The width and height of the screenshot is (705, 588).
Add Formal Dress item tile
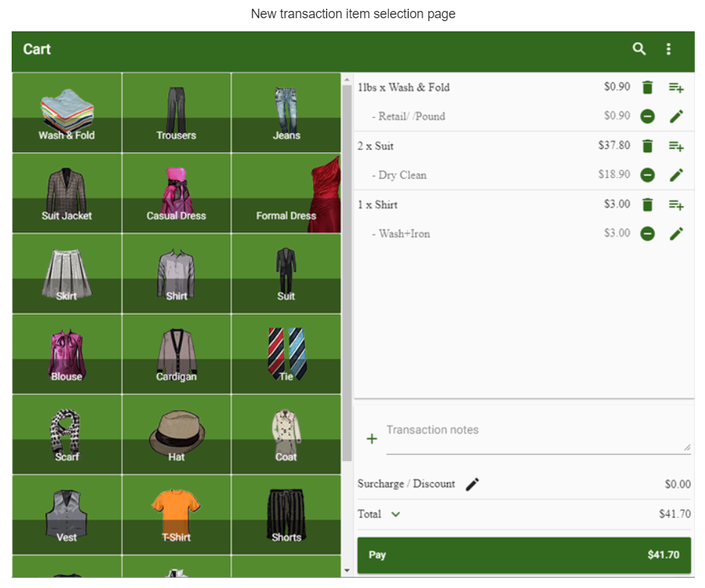(286, 194)
